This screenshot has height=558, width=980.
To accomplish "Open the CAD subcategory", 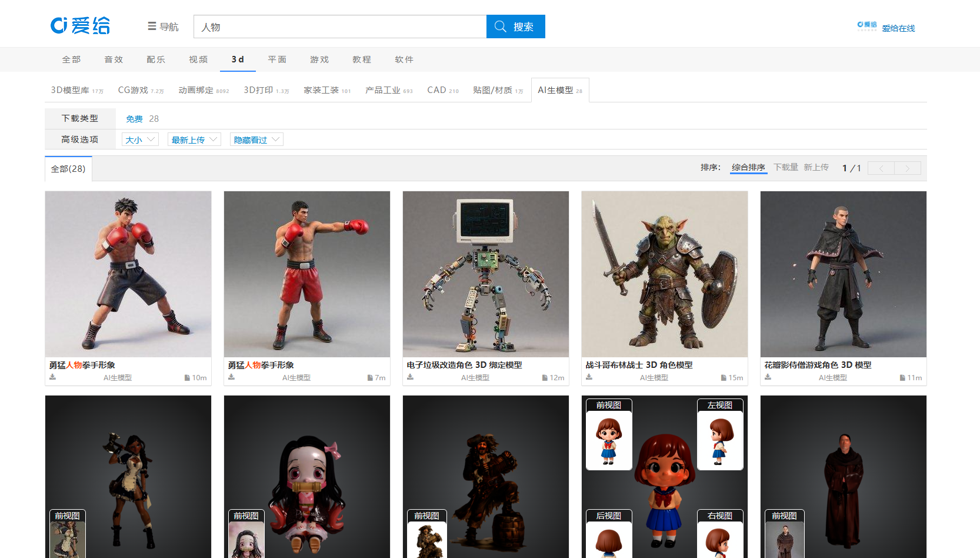I will point(443,90).
